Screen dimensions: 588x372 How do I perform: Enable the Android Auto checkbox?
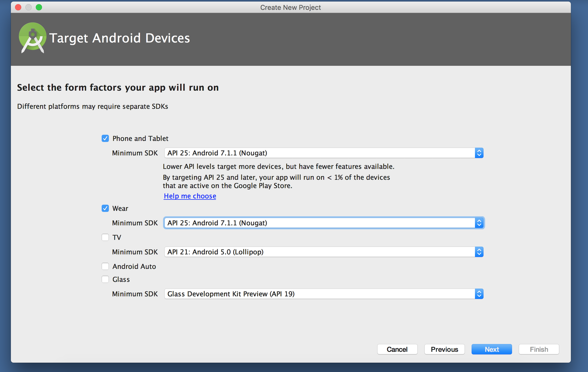105,266
